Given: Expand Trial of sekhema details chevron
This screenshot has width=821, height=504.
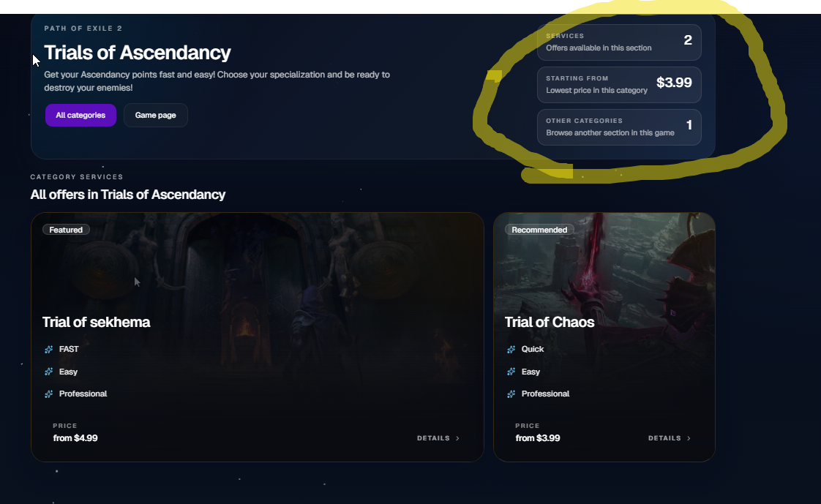Looking at the screenshot, I should (x=457, y=438).
